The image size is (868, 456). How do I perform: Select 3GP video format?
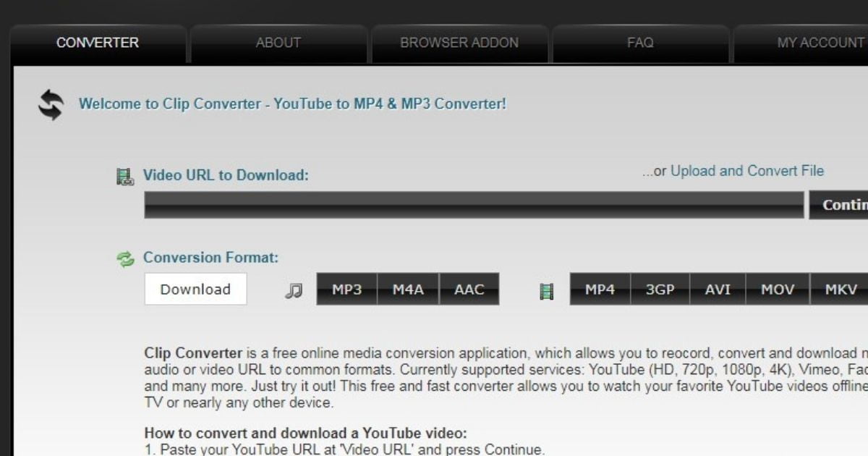[660, 290]
